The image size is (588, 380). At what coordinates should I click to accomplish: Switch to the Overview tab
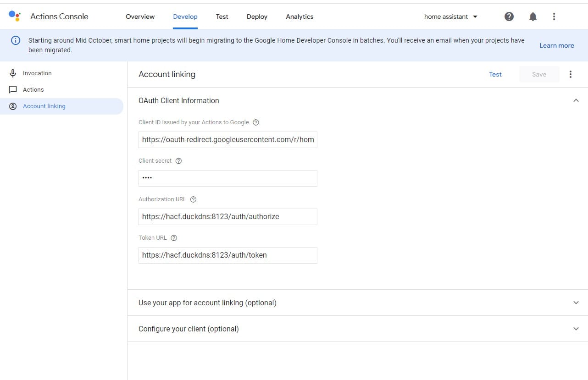tap(140, 17)
